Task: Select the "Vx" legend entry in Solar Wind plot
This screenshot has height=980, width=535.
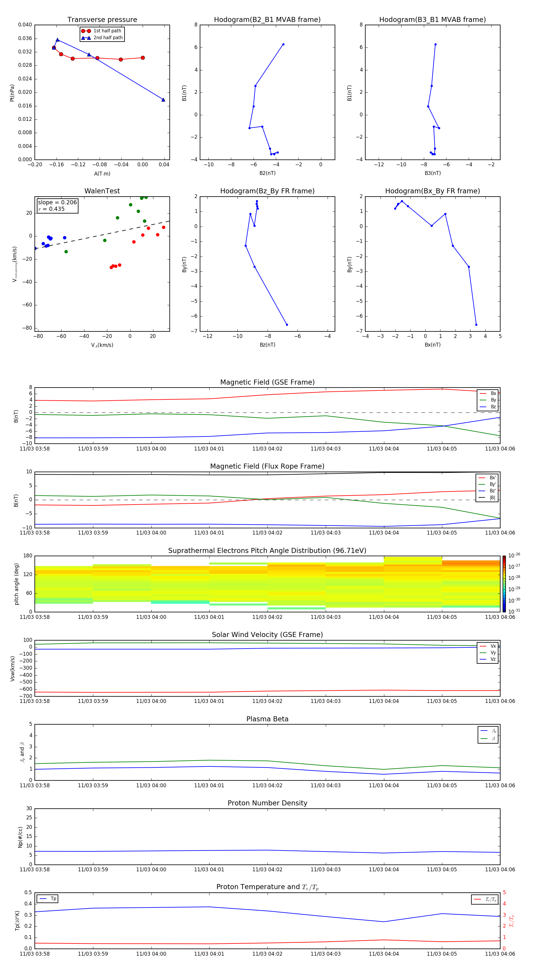Action: click(x=488, y=646)
